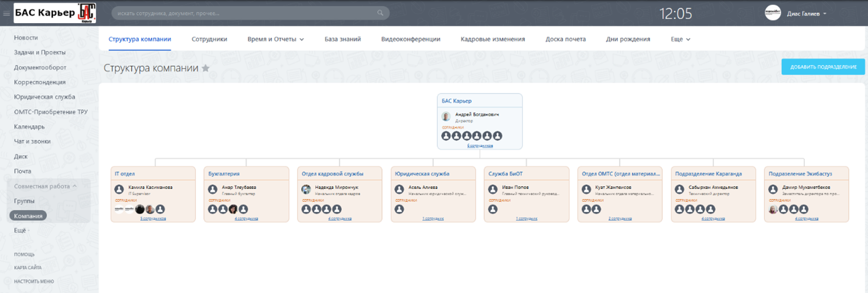Image resolution: width=868 pixels, height=293 pixels.
Task: Open the user profile avatar in the header
Action: pos(773,13)
